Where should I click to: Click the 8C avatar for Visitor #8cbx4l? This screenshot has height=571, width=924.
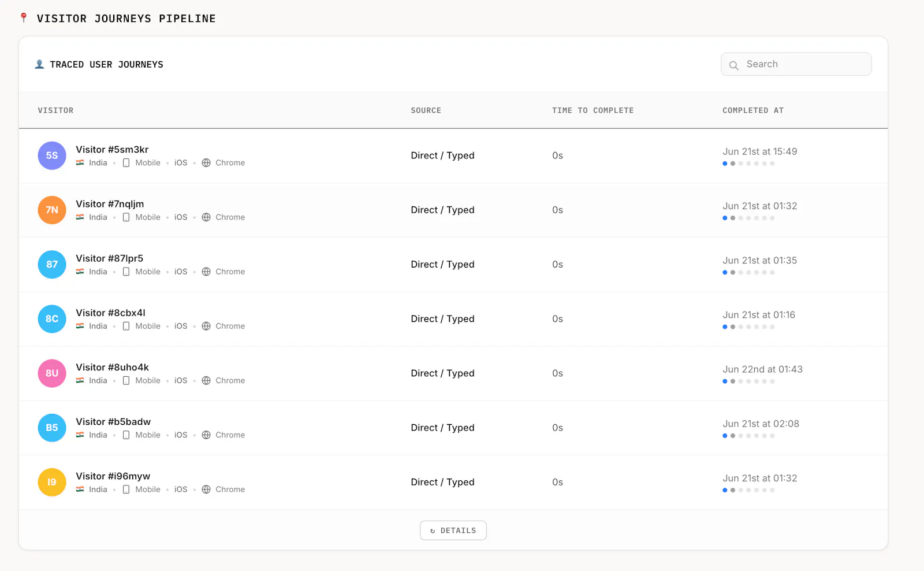[52, 319]
